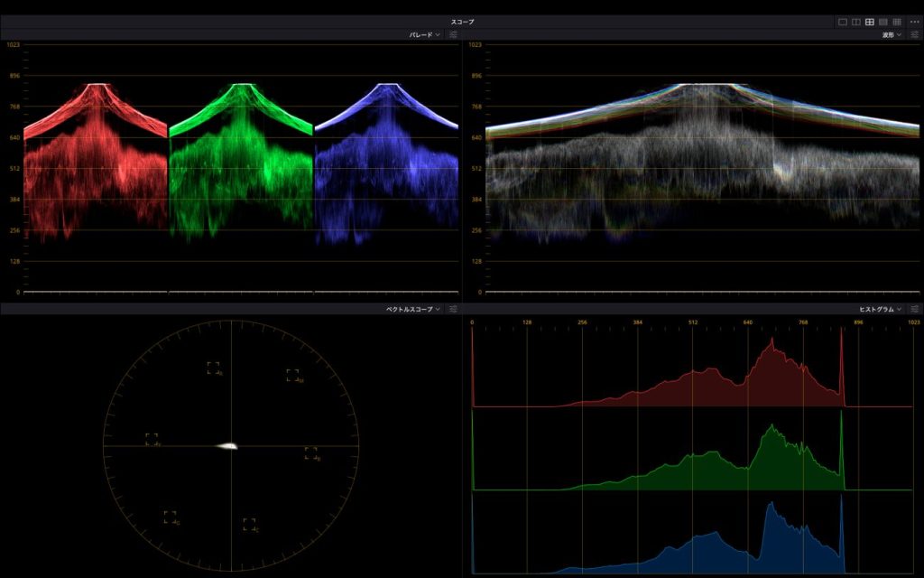Expand the ベクトルスコープ scope type dropdown
924x578 pixels.
coord(411,310)
